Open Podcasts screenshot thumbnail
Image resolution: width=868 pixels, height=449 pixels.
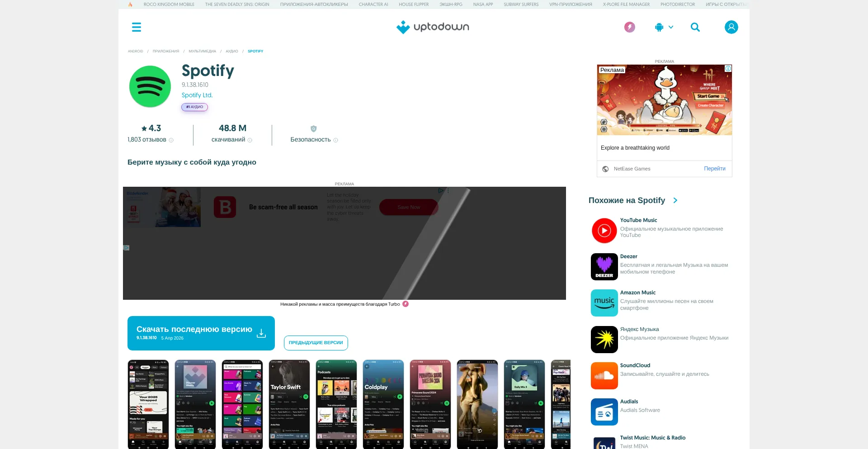(336, 404)
